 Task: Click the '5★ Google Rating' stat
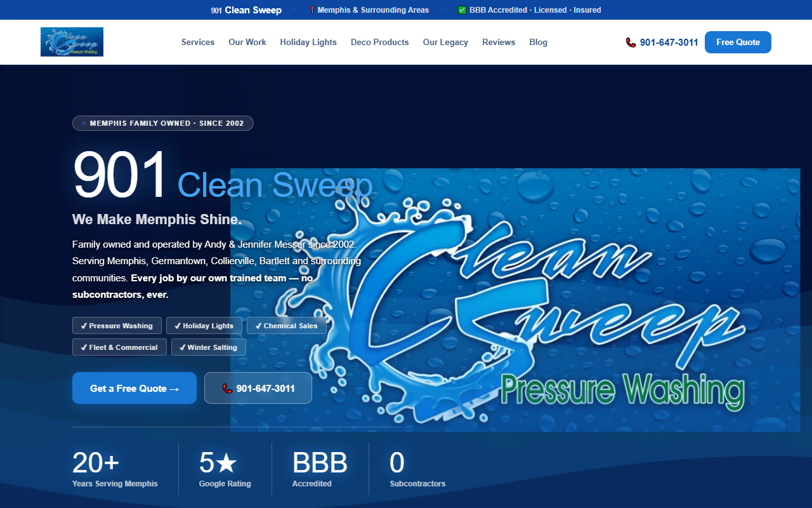(225, 469)
